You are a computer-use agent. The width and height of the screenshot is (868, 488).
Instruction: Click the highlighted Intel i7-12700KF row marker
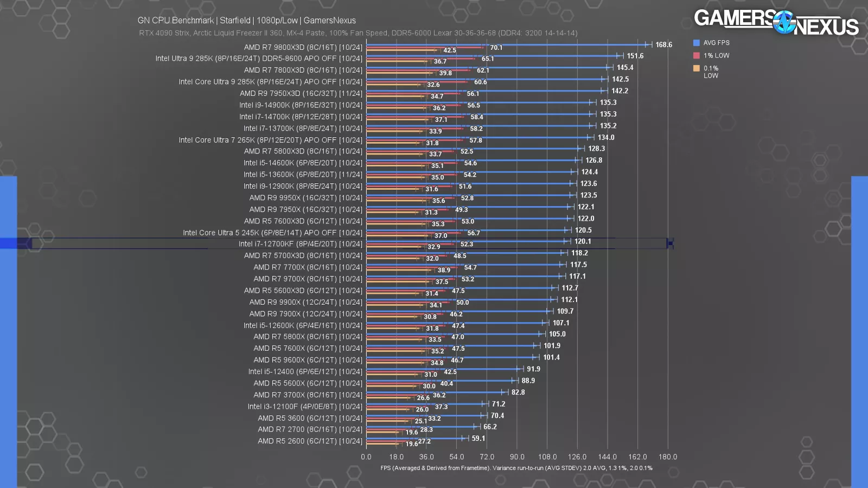pos(669,243)
